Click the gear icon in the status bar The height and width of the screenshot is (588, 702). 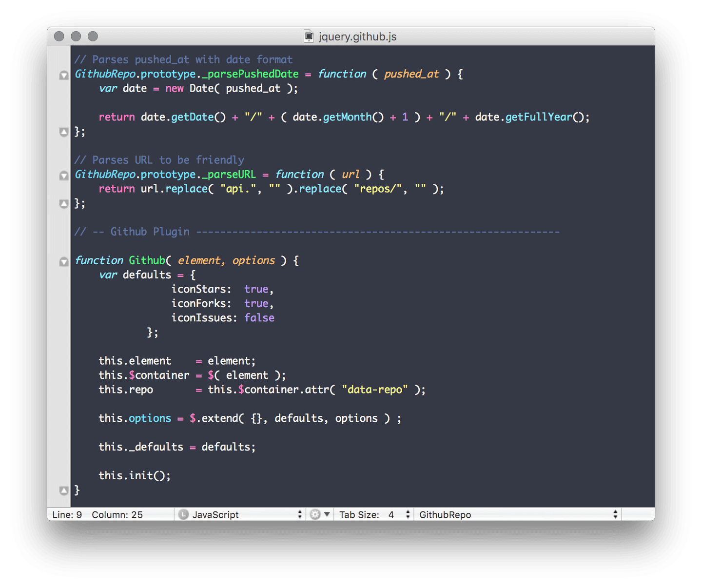pos(315,514)
